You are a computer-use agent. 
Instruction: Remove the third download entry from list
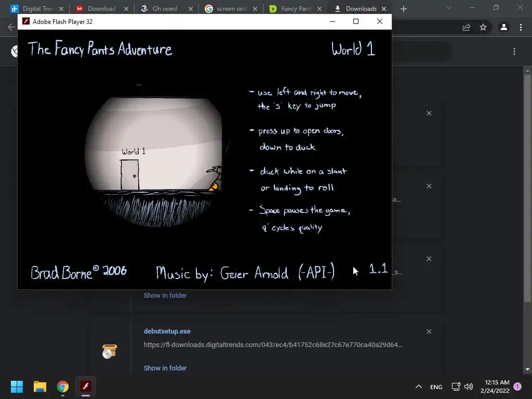429,259
